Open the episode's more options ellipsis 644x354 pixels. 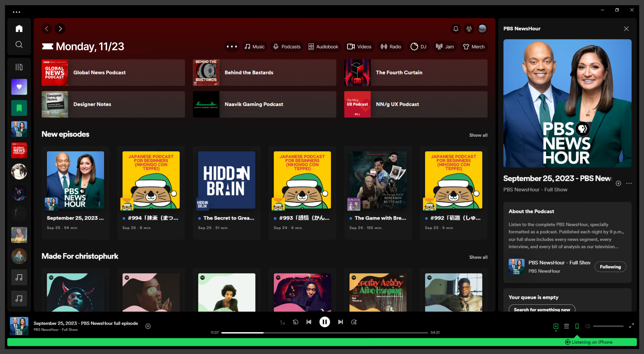tap(629, 183)
